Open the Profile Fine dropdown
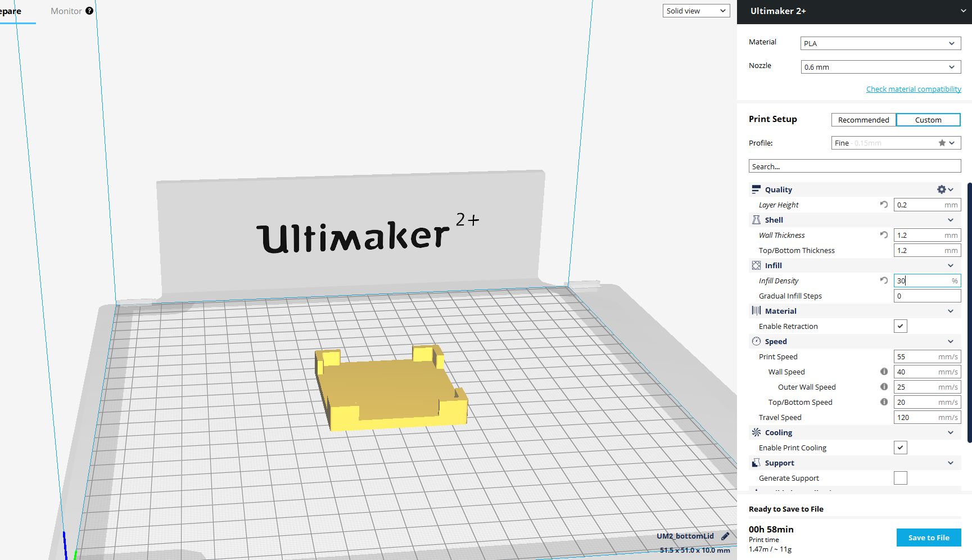Image resolution: width=972 pixels, height=560 pixels. 896,143
